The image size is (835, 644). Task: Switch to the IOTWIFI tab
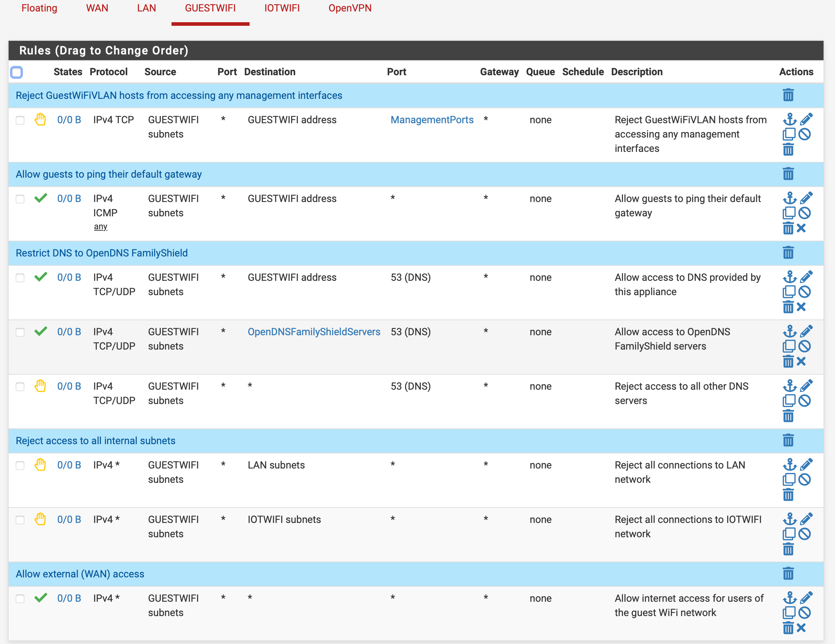[282, 8]
